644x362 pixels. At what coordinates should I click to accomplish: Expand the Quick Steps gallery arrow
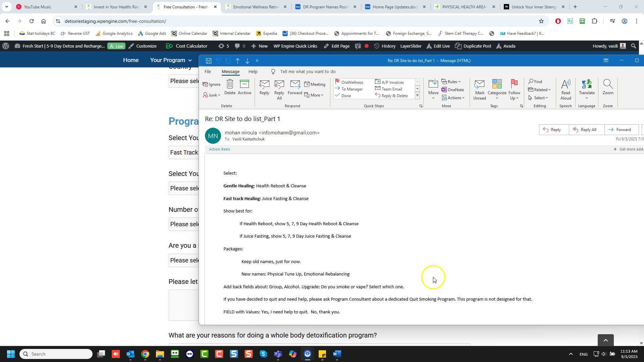[x=417, y=96]
